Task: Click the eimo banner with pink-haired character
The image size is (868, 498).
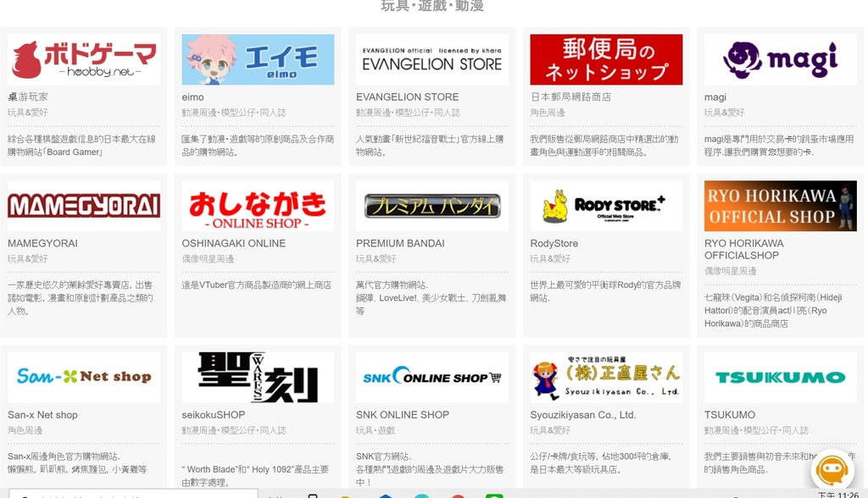Action: tap(258, 59)
